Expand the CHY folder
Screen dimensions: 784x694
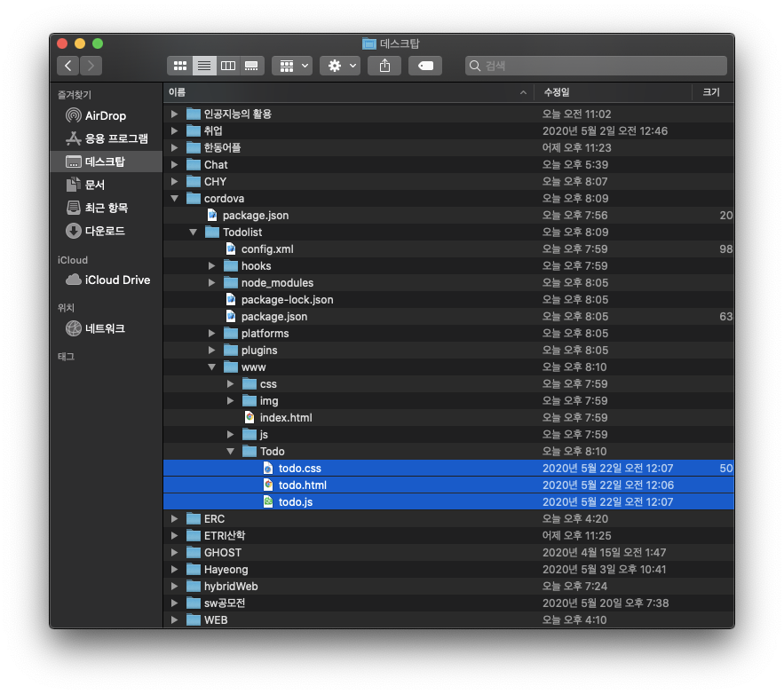174,181
